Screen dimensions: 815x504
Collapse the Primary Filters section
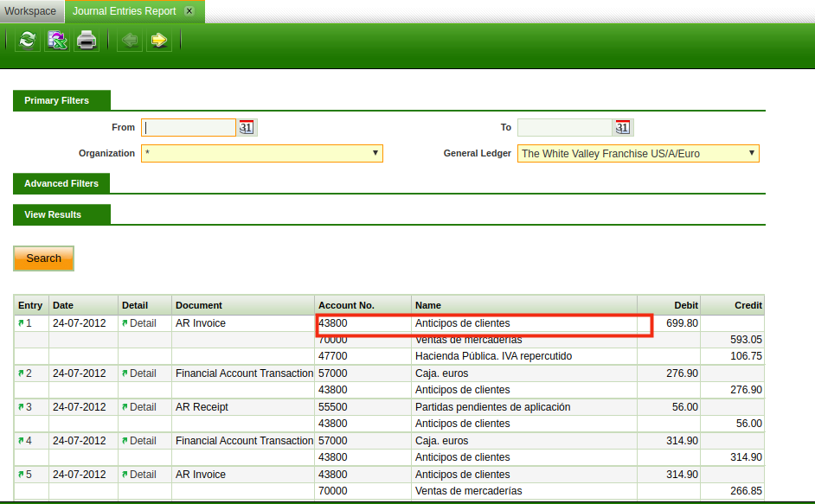[x=56, y=100]
